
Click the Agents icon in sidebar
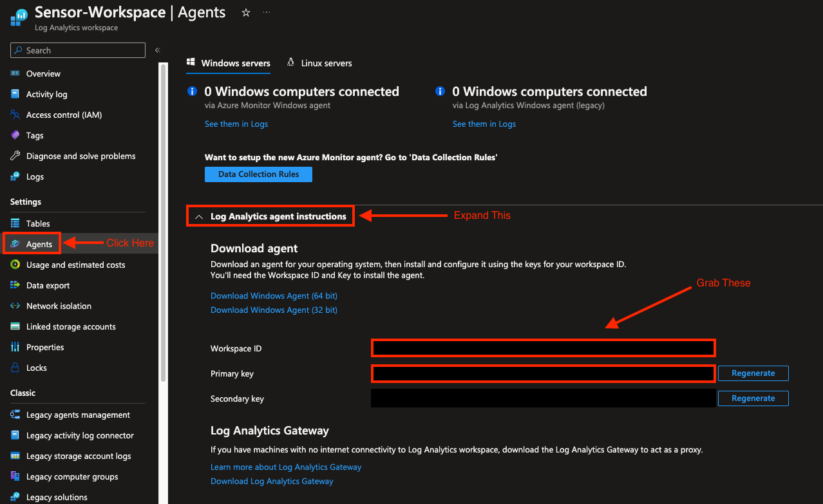[15, 244]
